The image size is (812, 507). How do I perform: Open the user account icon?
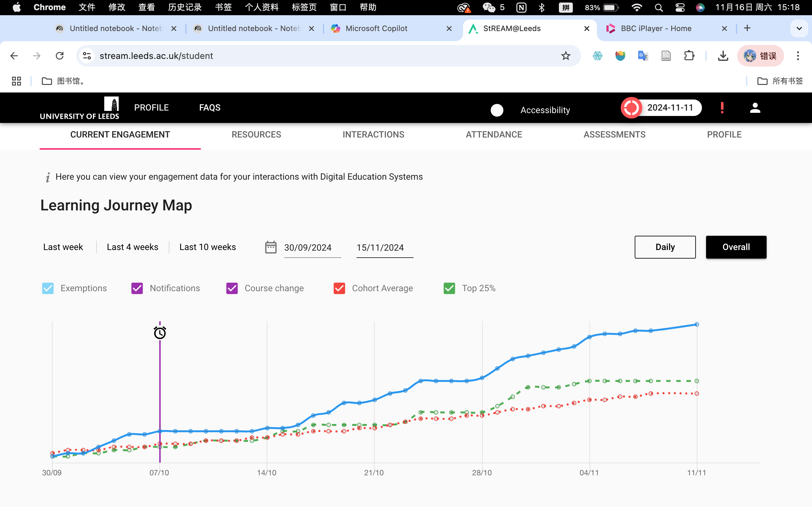click(x=755, y=108)
